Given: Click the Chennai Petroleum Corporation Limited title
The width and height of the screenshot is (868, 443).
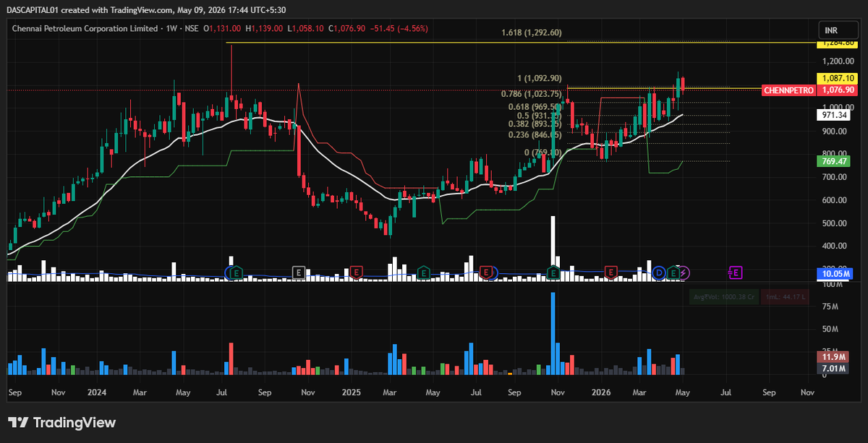Looking at the screenshot, I should point(85,29).
